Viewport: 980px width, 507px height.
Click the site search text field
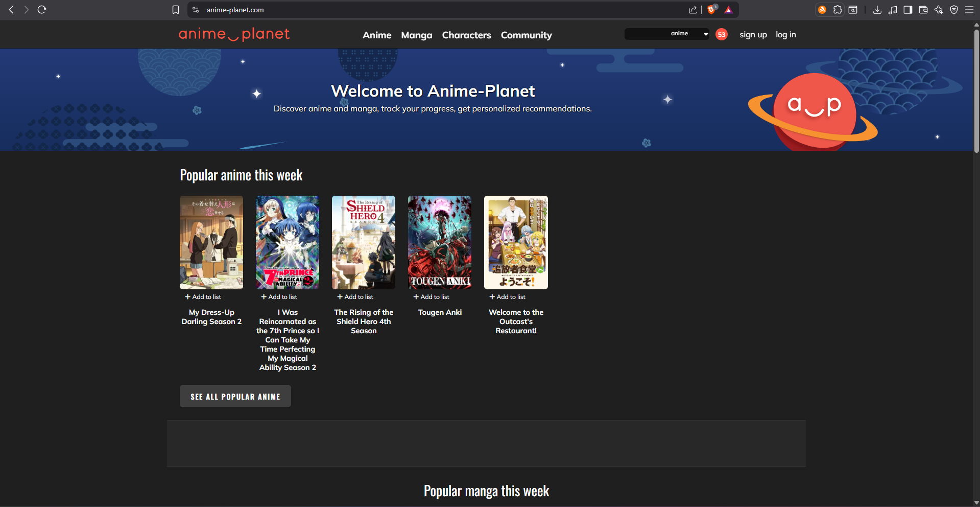pyautogui.click(x=646, y=34)
